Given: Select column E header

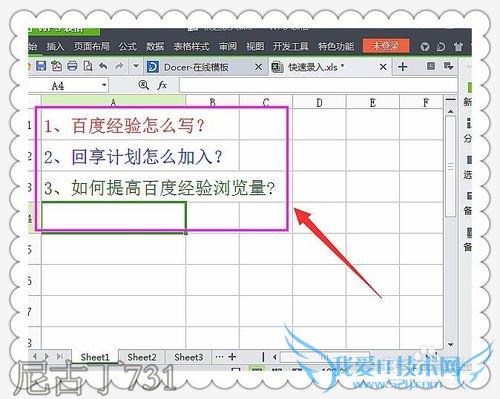Looking at the screenshot, I should point(373,102).
